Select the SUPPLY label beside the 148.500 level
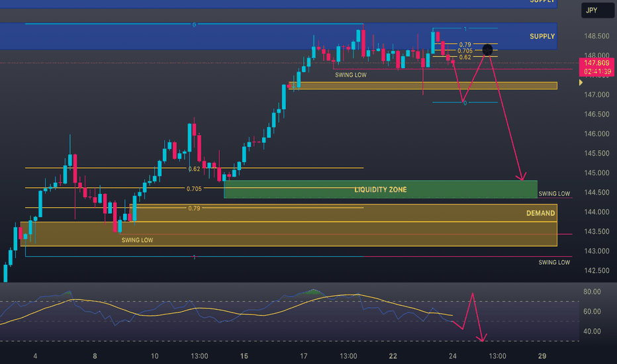617x364 pixels. (x=542, y=36)
